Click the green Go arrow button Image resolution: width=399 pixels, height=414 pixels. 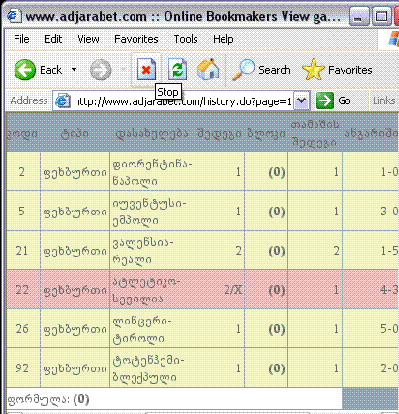coord(324,101)
